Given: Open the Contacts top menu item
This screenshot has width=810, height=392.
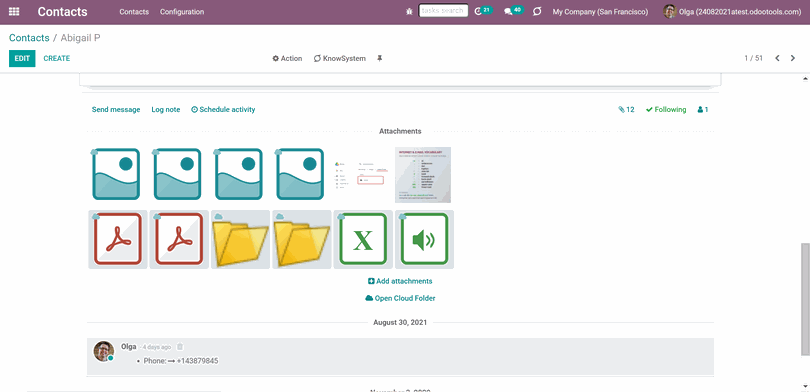Looking at the screenshot, I should 134,11.
